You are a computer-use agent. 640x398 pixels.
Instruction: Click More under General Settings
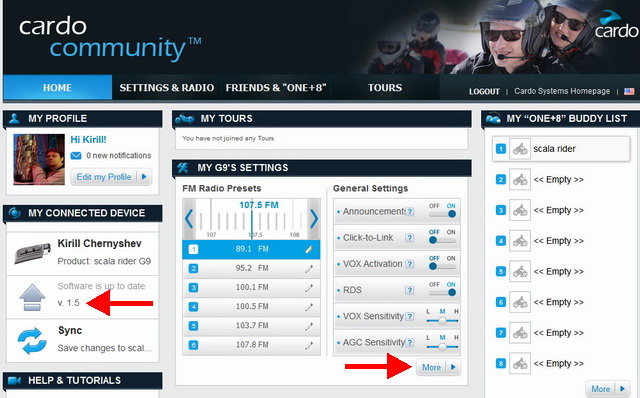(438, 367)
